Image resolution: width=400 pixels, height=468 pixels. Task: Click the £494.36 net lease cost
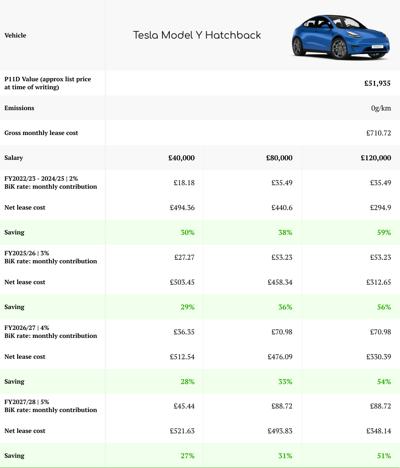point(182,207)
